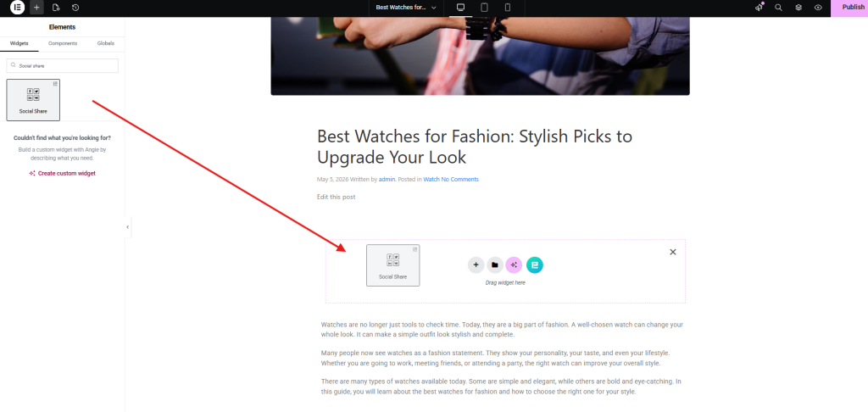Click the Elementor logo icon
Screen dimensions: 868x412
(17, 8)
